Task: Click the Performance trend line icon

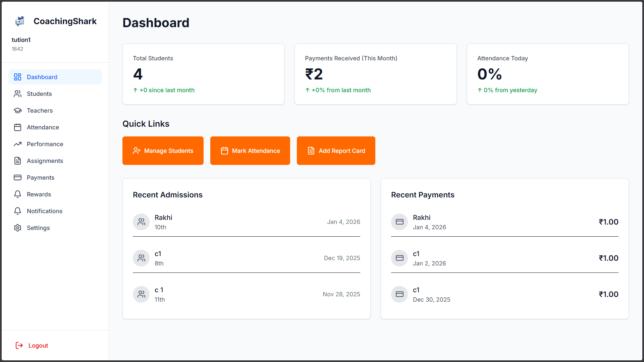Action: click(x=17, y=144)
